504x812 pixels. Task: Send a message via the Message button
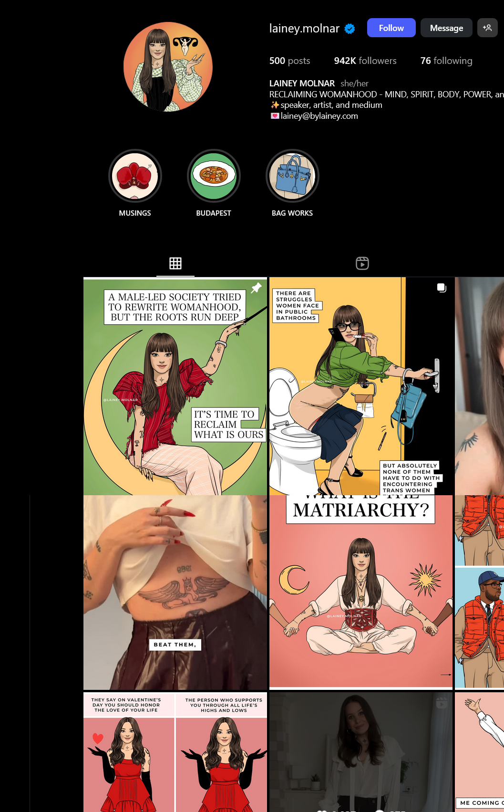pyautogui.click(x=446, y=28)
